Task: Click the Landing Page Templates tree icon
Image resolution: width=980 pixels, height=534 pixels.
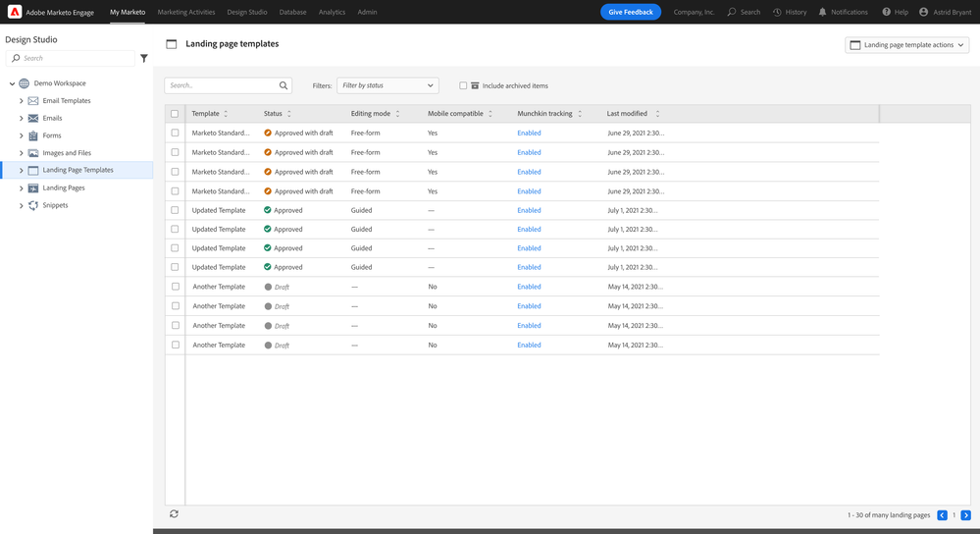Action: pyautogui.click(x=33, y=170)
